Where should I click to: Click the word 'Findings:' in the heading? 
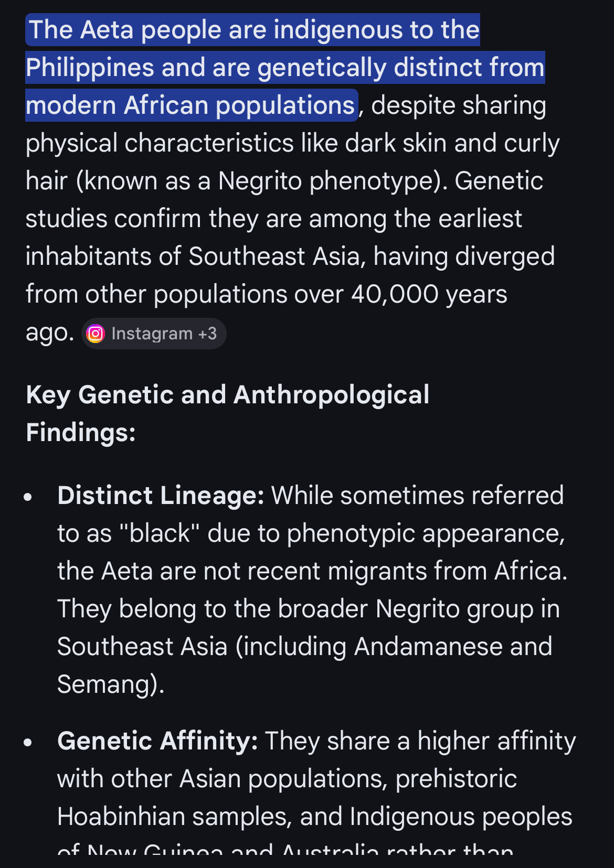coord(81,433)
